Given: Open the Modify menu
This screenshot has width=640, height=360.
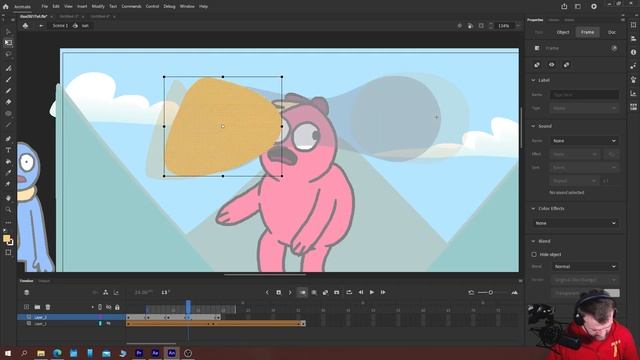Looking at the screenshot, I should (98, 7).
